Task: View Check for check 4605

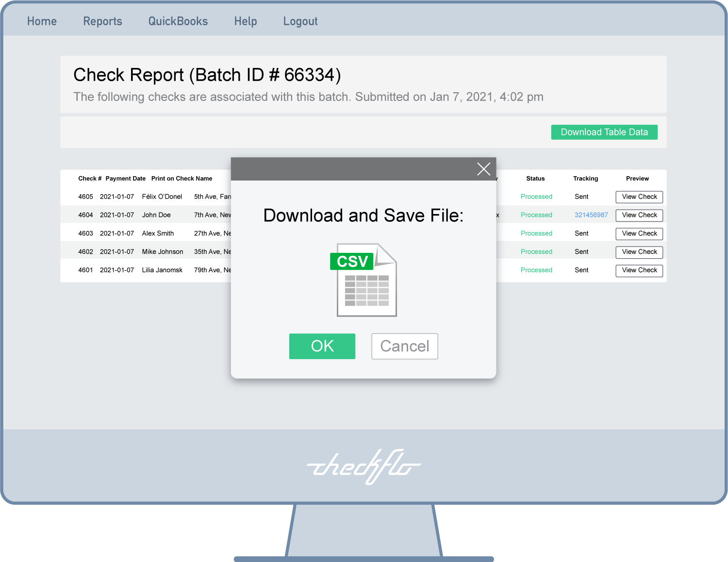Action: pyautogui.click(x=639, y=197)
